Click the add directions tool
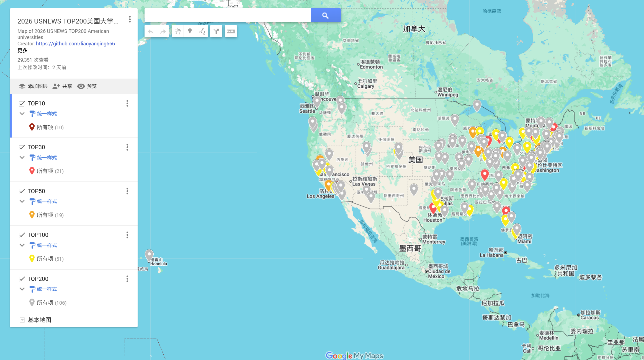The height and width of the screenshot is (360, 644). tap(216, 31)
